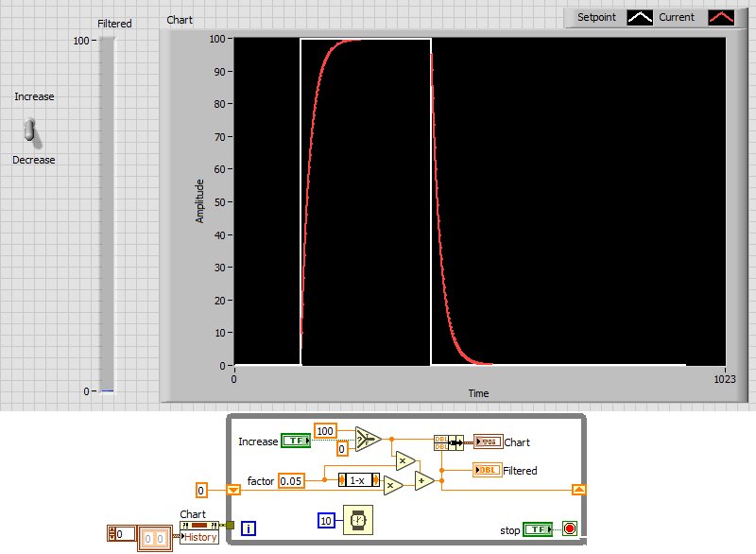The width and height of the screenshot is (756, 554).
Task: Click the cluster array constant
Action: pyautogui.click(x=155, y=539)
